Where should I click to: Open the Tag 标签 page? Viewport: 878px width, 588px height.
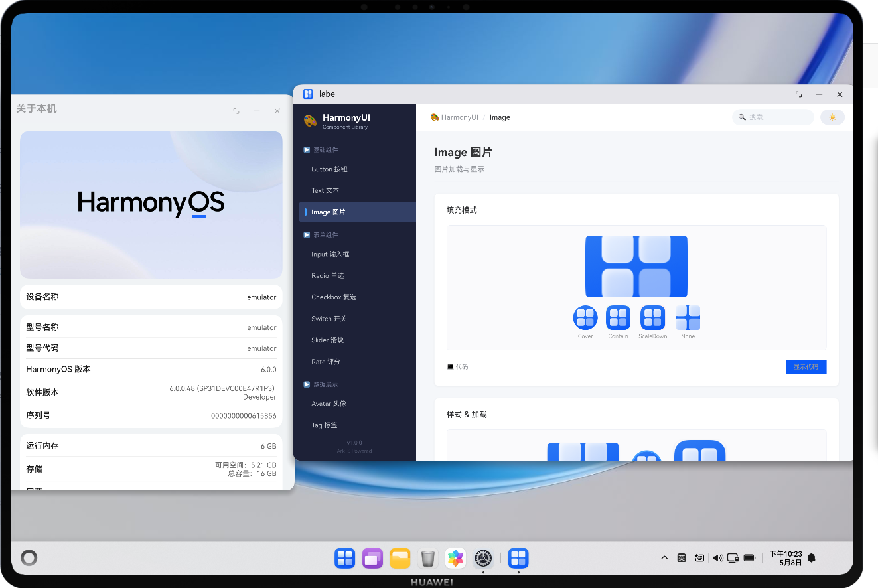click(357, 425)
